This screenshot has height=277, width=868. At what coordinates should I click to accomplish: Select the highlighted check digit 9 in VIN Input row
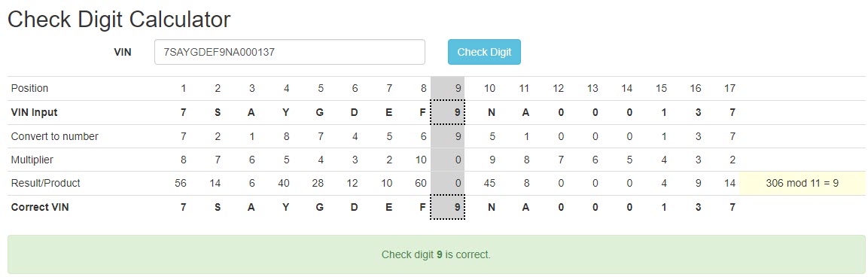[447, 112]
